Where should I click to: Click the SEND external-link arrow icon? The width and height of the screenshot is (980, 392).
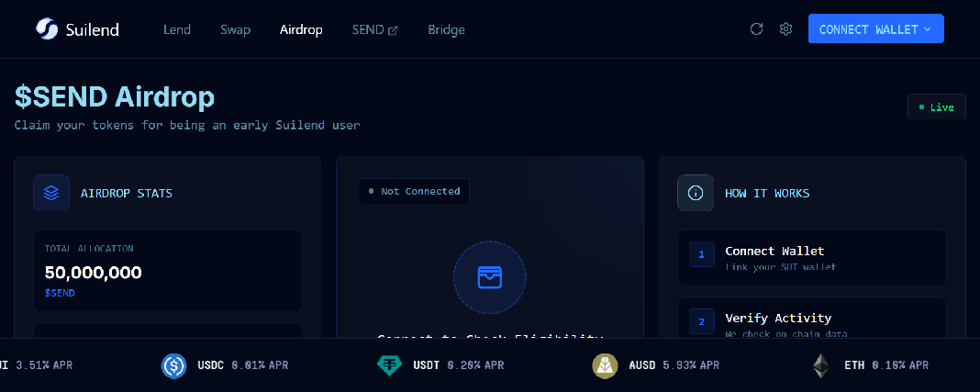point(393,30)
